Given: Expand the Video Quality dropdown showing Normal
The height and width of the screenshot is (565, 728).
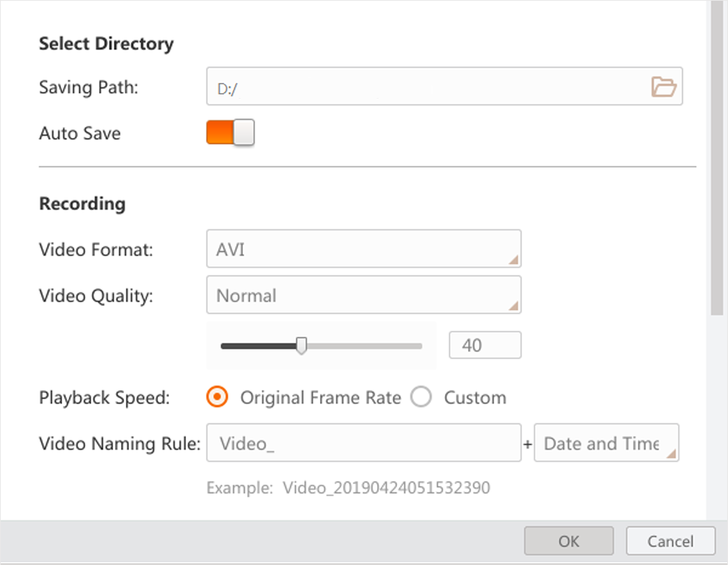Looking at the screenshot, I should pyautogui.click(x=363, y=295).
